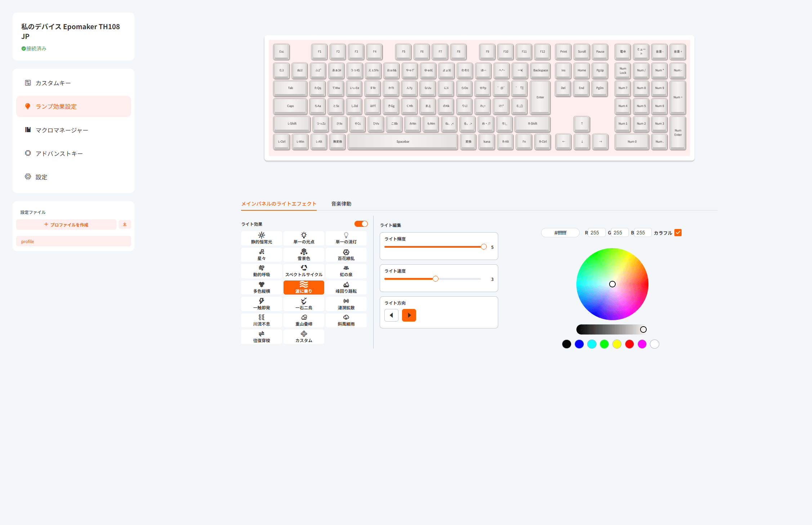The height and width of the screenshot is (525, 812).
Task: Select the 星々 stars lighting effect
Action: click(x=262, y=255)
